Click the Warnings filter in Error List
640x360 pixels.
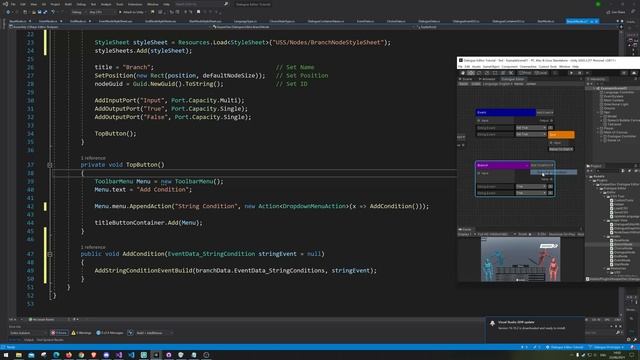(82, 333)
